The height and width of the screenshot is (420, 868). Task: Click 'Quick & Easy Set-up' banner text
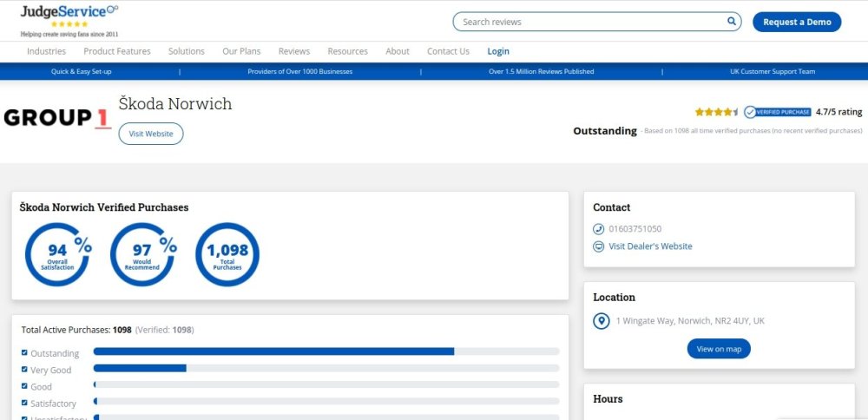click(x=82, y=71)
